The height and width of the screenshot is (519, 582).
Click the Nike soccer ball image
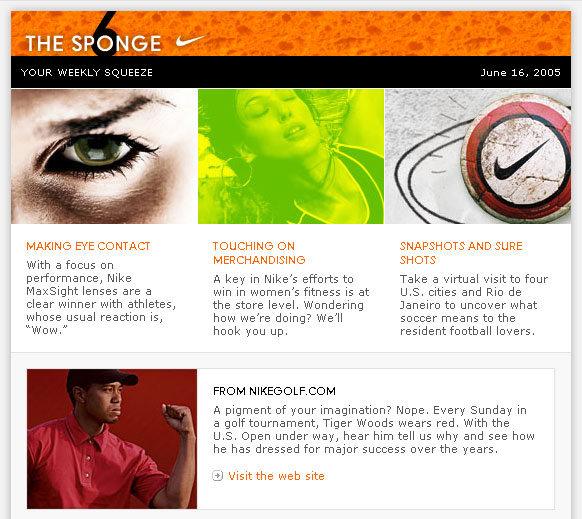click(478, 156)
